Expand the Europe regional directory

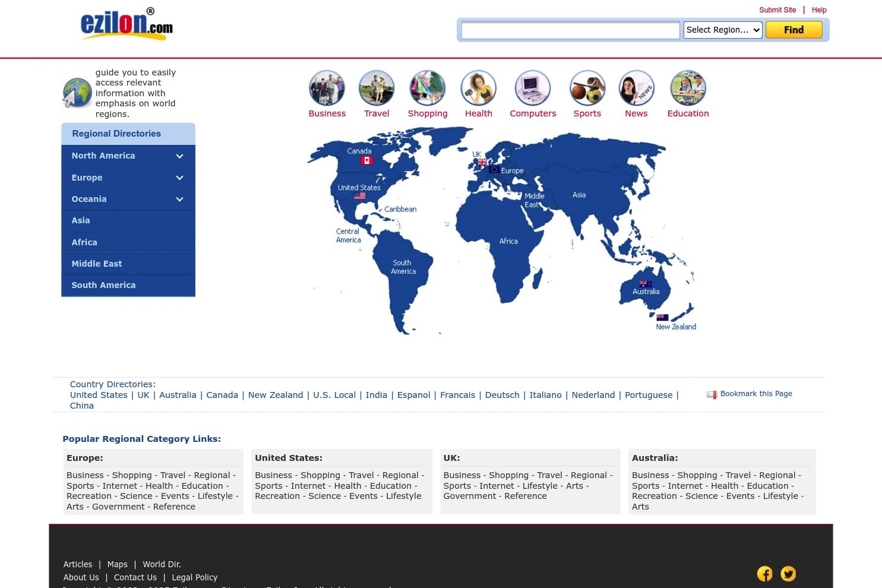[x=128, y=177]
